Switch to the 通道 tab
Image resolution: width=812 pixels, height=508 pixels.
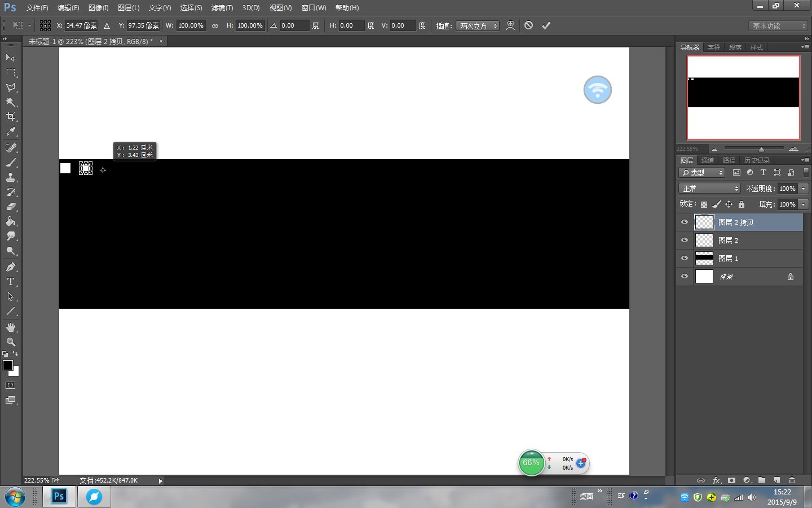tap(707, 160)
